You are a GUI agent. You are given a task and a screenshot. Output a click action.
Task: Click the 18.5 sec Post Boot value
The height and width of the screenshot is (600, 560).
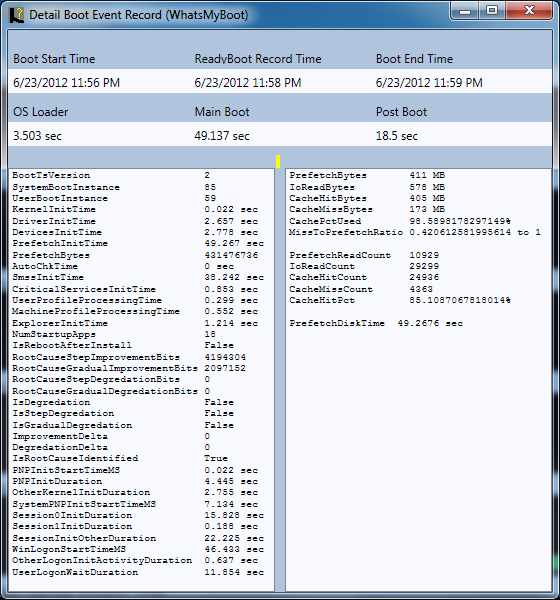[x=397, y=136]
